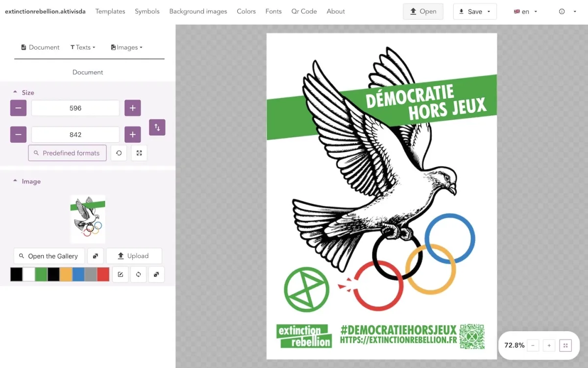Image resolution: width=588 pixels, height=368 pixels.
Task: Collapse the Image section
Action: click(x=15, y=182)
